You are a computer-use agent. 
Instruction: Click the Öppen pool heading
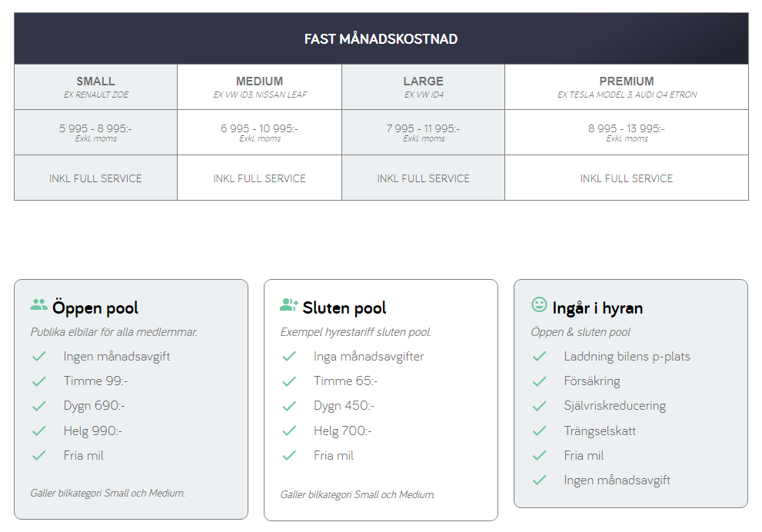click(x=95, y=308)
